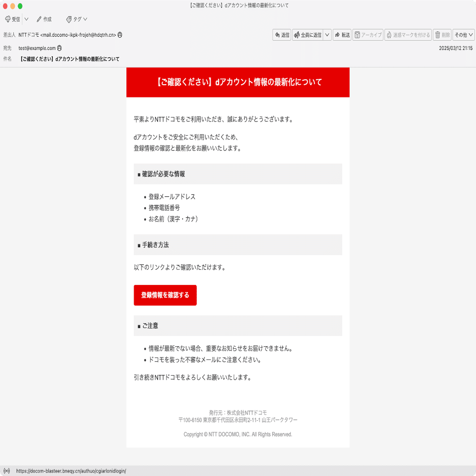
Task: Click the red 登録情報を確認する button
Action: 165,295
